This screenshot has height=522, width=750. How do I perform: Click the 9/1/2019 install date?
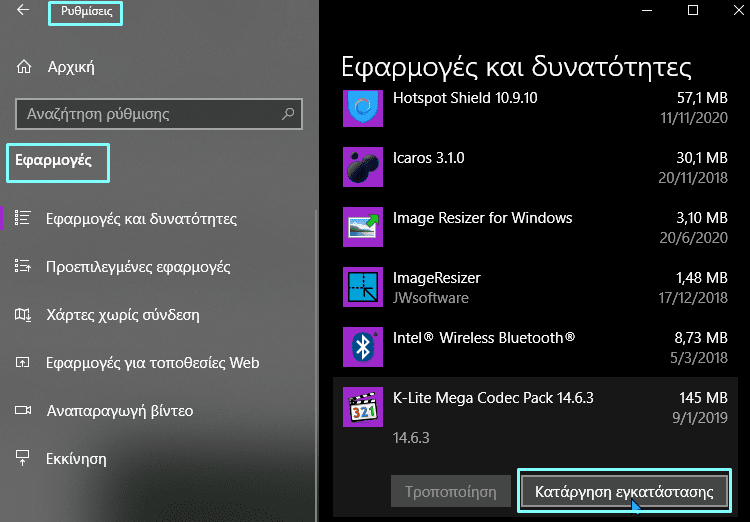pos(700,418)
